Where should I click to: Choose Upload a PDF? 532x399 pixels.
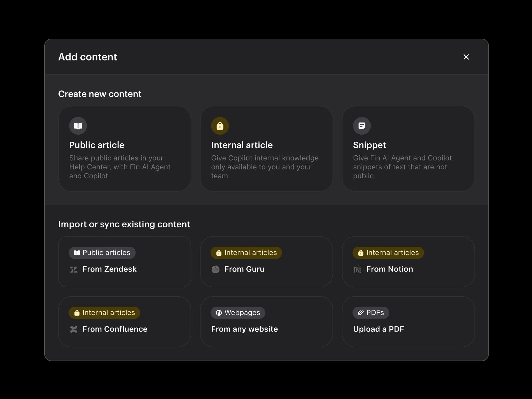(408, 322)
